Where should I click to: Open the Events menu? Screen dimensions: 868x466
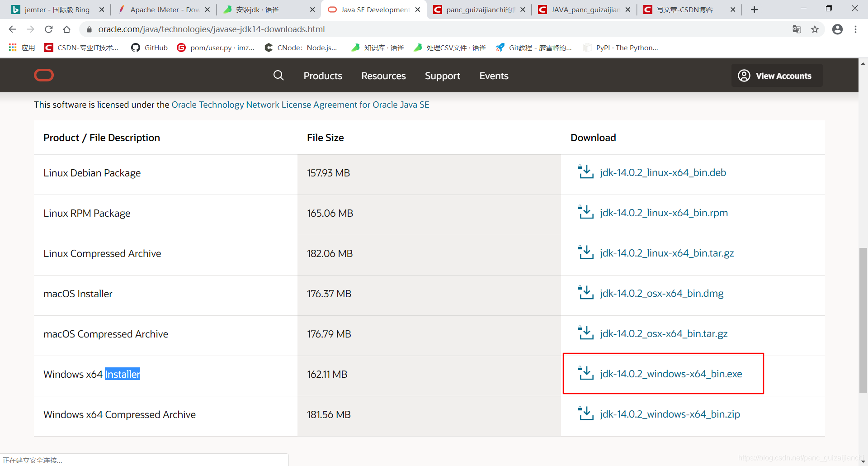click(x=494, y=76)
